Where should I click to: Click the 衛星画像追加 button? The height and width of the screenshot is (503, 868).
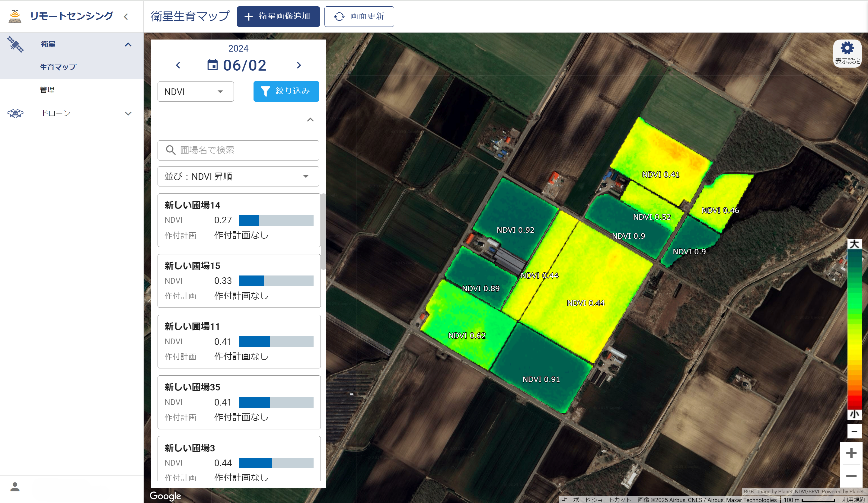coord(278,17)
